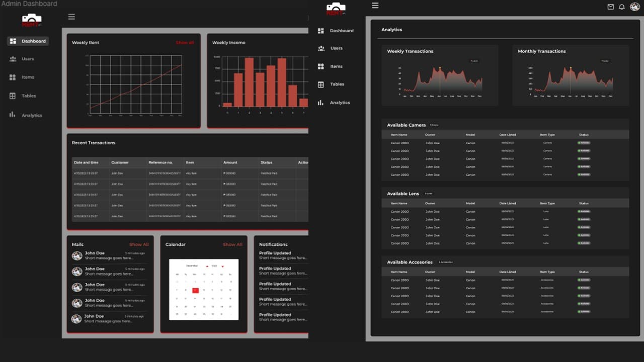Click the RENT camera logo in the sidebar
644x362 pixels.
pos(31,20)
